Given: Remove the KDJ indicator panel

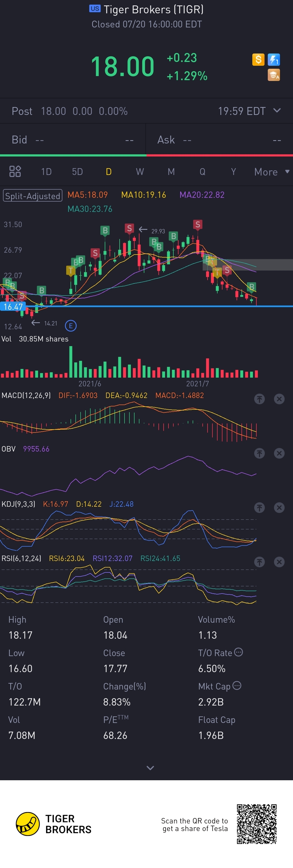Looking at the screenshot, I should pos(279,507).
